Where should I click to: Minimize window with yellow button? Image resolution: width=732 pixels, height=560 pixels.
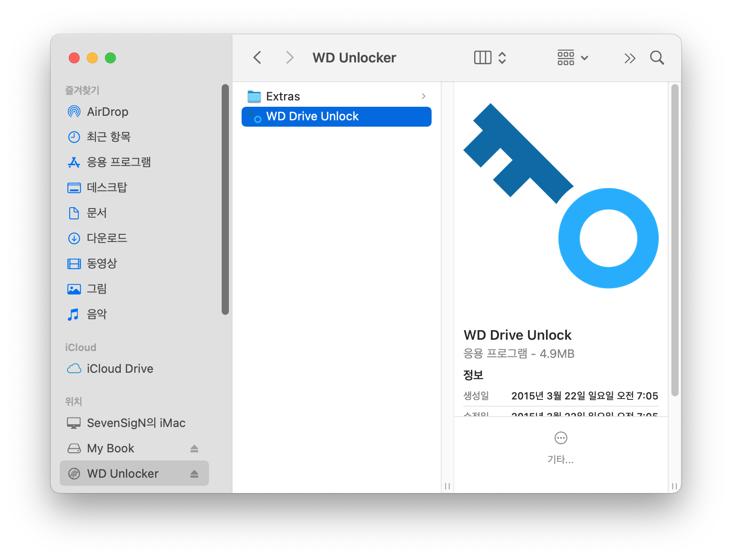[92, 58]
